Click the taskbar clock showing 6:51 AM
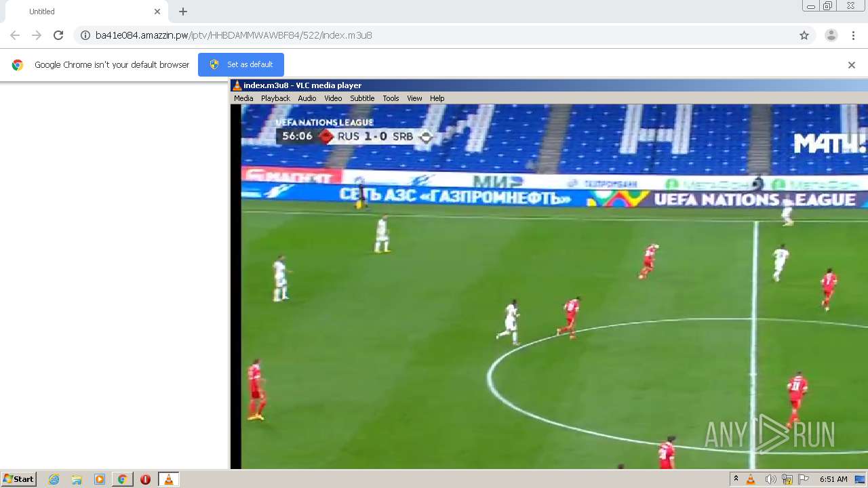The width and height of the screenshot is (868, 488). pos(833,479)
